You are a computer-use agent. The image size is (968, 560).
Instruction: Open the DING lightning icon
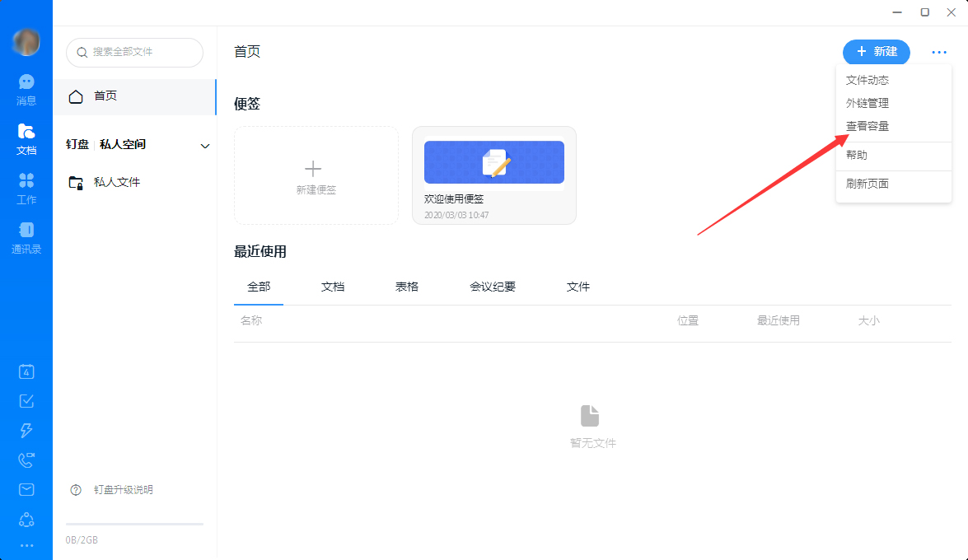pyautogui.click(x=26, y=431)
